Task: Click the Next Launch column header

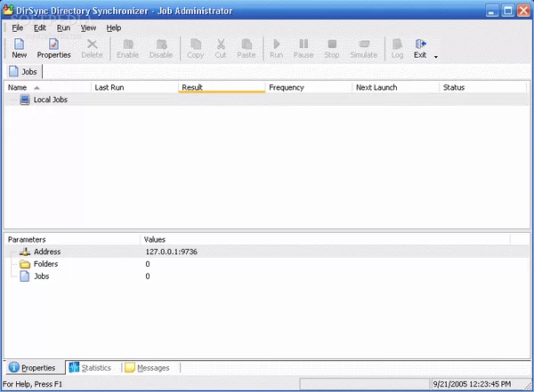Action: 376,87
